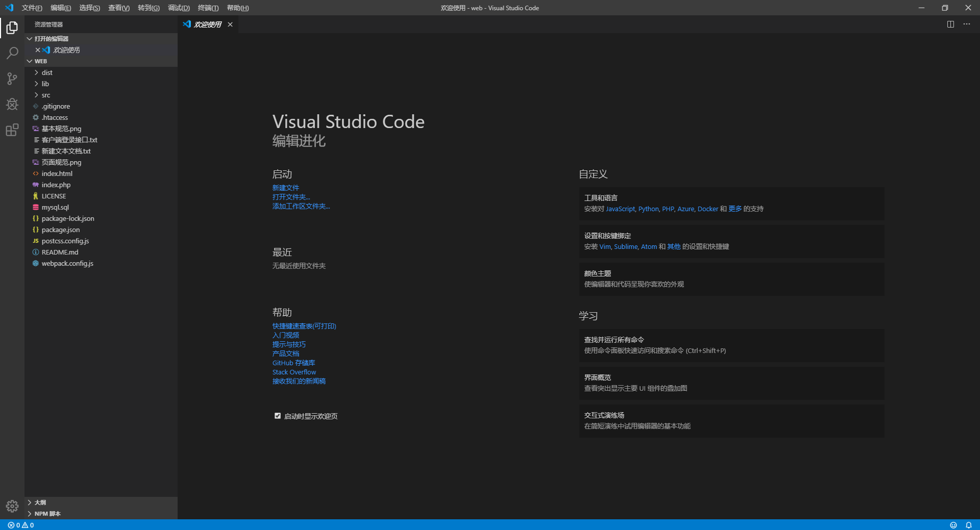Open the Manage settings gear
This screenshot has width=980, height=530.
pos(12,506)
